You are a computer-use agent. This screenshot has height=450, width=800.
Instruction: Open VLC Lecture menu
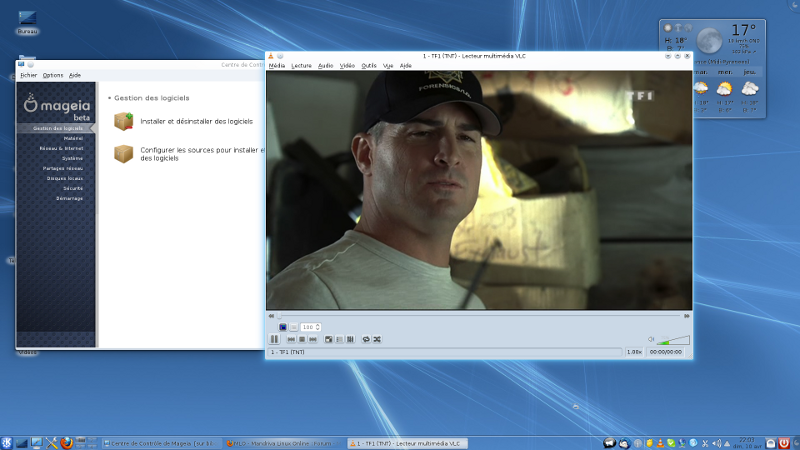pyautogui.click(x=301, y=65)
